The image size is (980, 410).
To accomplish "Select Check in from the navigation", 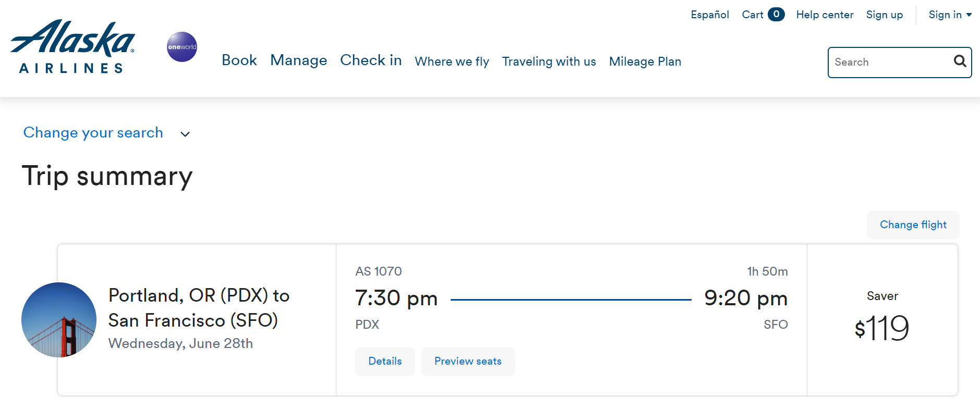I will (371, 60).
